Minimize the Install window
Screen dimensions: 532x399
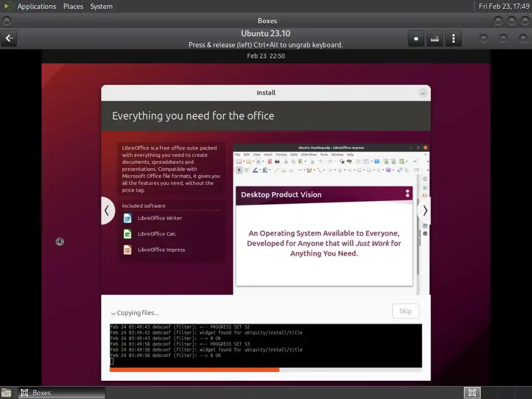tap(423, 93)
